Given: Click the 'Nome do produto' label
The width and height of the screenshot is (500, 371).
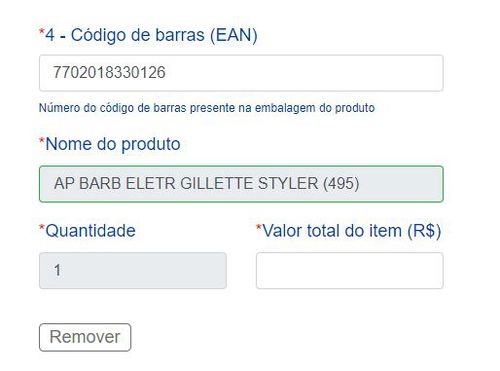Looking at the screenshot, I should pos(113,144).
